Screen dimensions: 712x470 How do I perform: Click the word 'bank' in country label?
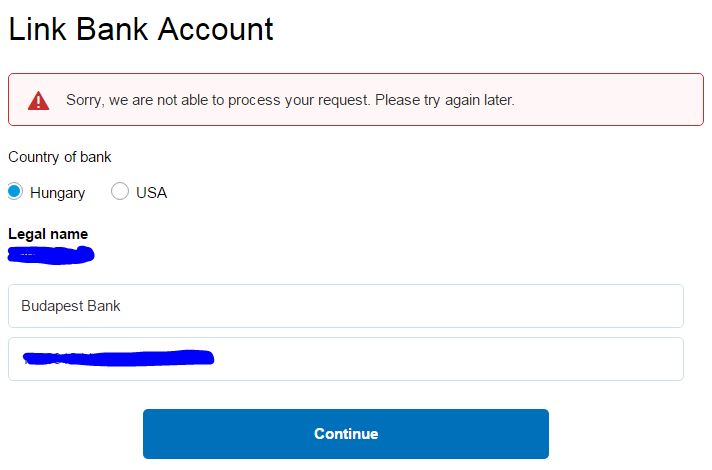(x=95, y=157)
